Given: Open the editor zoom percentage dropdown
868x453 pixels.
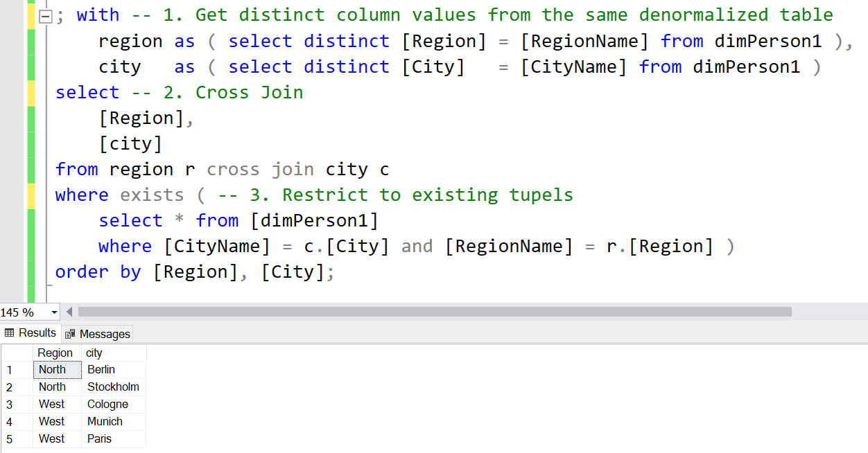Looking at the screenshot, I should 53,312.
